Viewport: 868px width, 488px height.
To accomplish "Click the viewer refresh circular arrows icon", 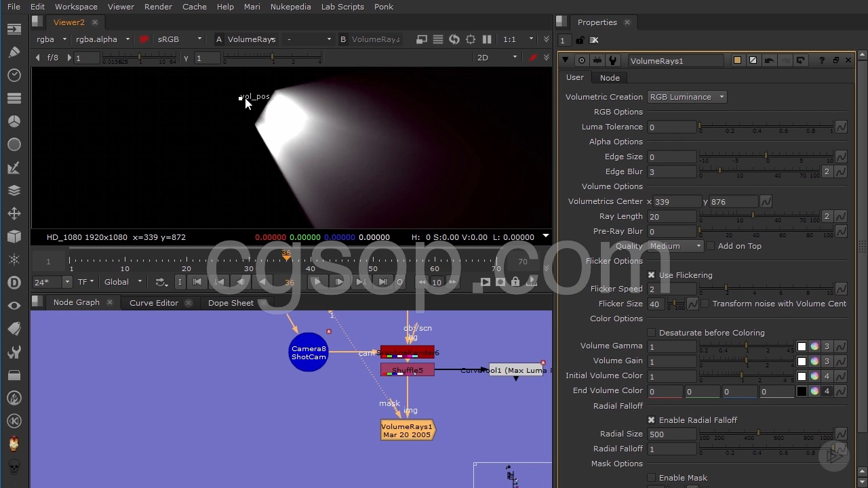I will (x=454, y=39).
